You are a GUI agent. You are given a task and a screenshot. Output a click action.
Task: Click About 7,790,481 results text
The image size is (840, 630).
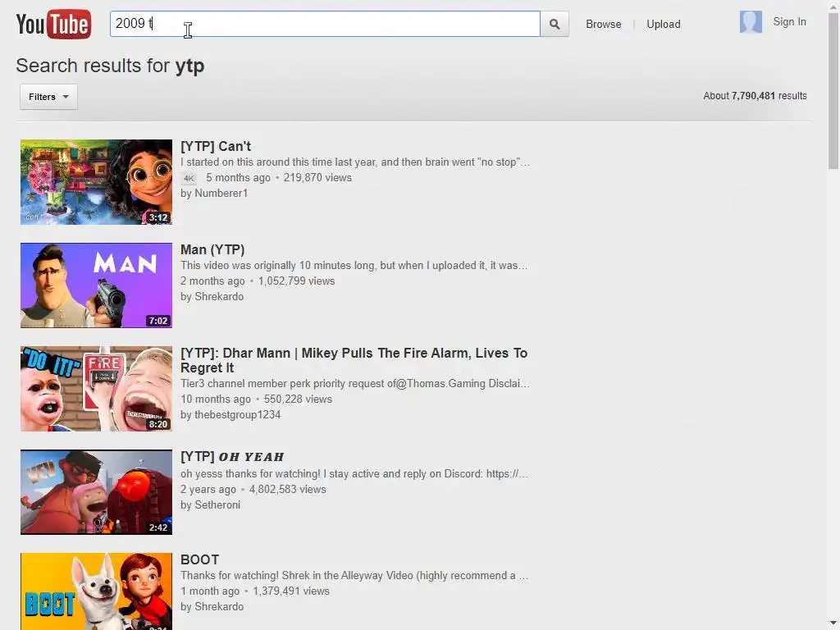tap(755, 96)
